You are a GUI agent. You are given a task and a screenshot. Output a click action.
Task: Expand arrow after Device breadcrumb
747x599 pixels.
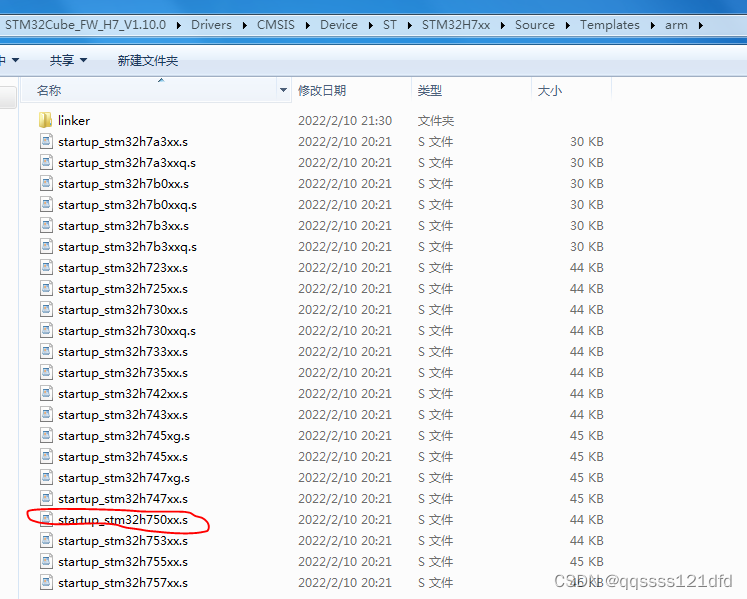tap(371, 25)
